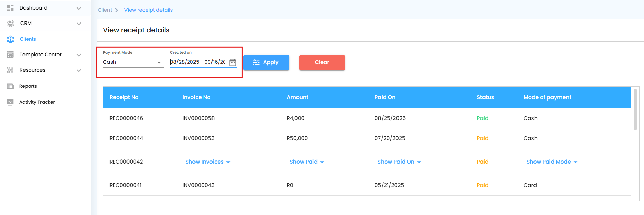The height and width of the screenshot is (215, 644).
Task: Click Paid status for REC0000042
Action: (x=482, y=162)
